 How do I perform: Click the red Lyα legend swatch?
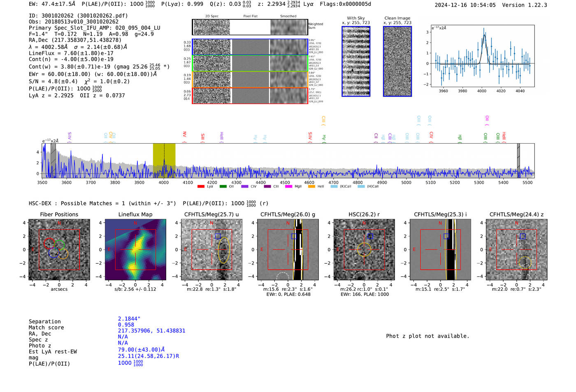201,187
